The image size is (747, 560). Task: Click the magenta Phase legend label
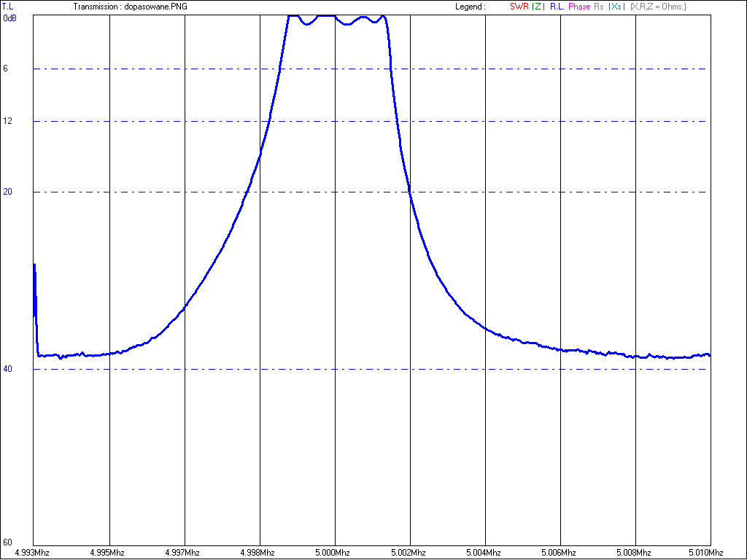coord(579,7)
